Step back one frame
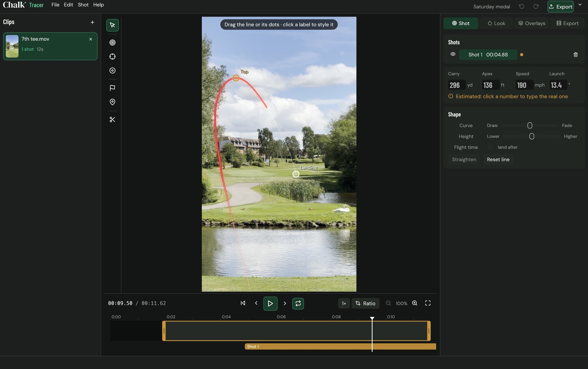The image size is (588, 369). click(x=256, y=303)
